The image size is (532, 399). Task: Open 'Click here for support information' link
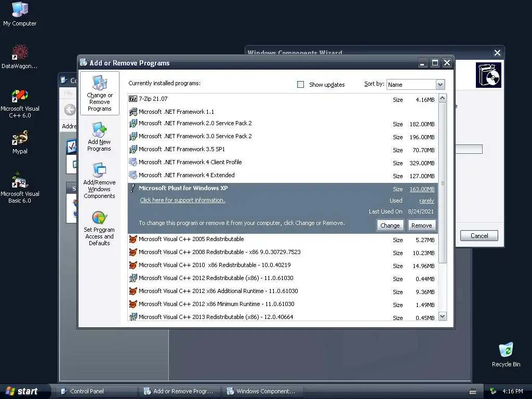point(182,200)
